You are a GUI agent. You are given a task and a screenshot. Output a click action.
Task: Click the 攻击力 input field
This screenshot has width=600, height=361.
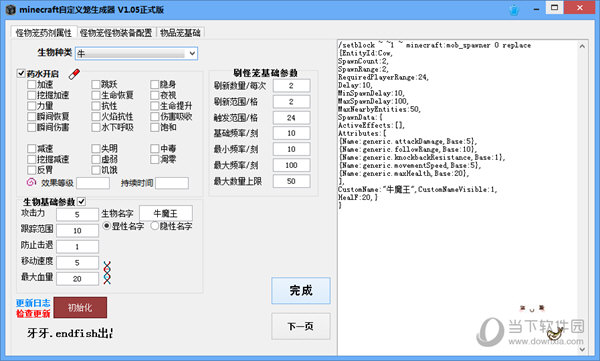(77, 214)
